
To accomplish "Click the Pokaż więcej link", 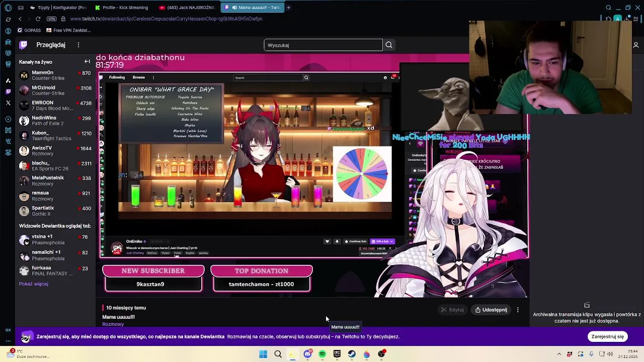I will (x=34, y=284).
